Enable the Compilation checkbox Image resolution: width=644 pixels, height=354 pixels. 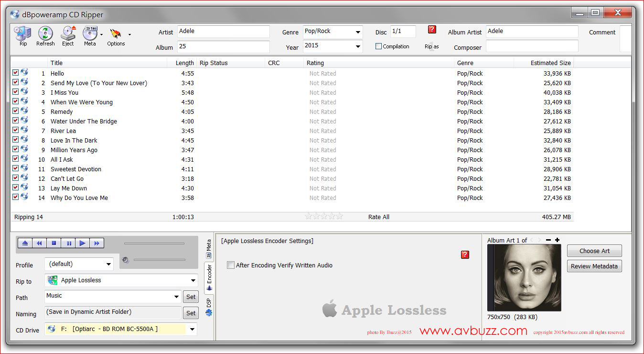pos(379,46)
